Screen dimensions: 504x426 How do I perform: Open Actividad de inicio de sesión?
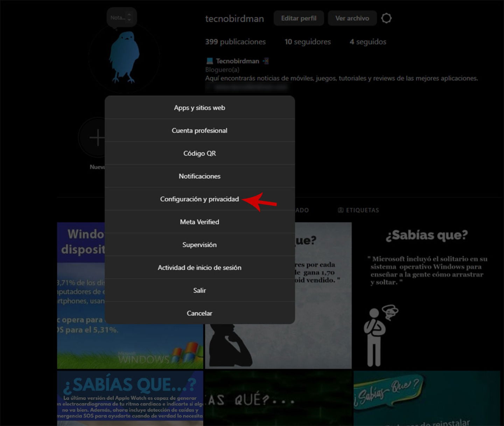click(199, 267)
